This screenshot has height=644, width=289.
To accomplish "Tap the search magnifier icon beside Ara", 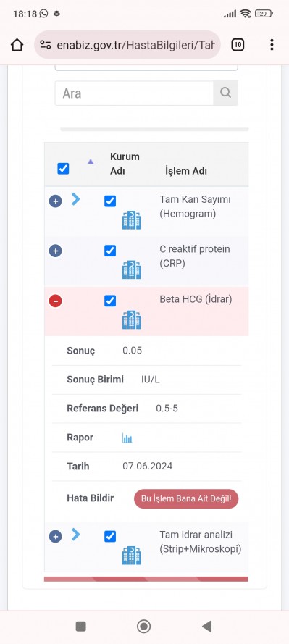I will [x=225, y=93].
